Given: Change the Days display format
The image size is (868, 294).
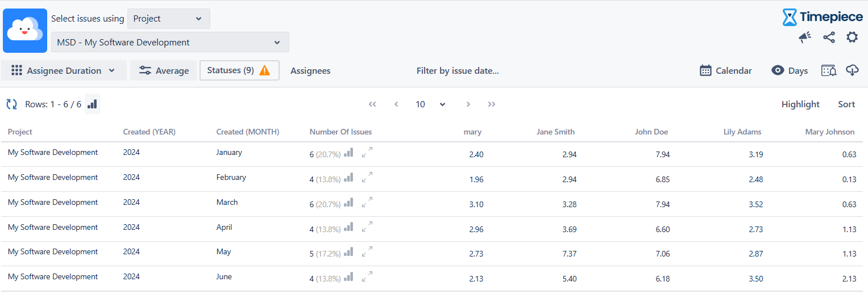Looking at the screenshot, I should tap(790, 70).
